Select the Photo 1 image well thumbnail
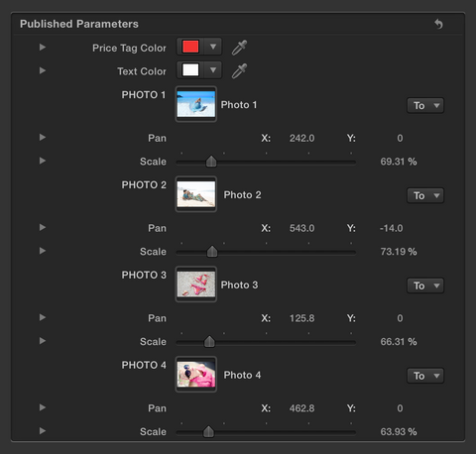Image resolution: width=476 pixels, height=454 pixels. tap(196, 104)
